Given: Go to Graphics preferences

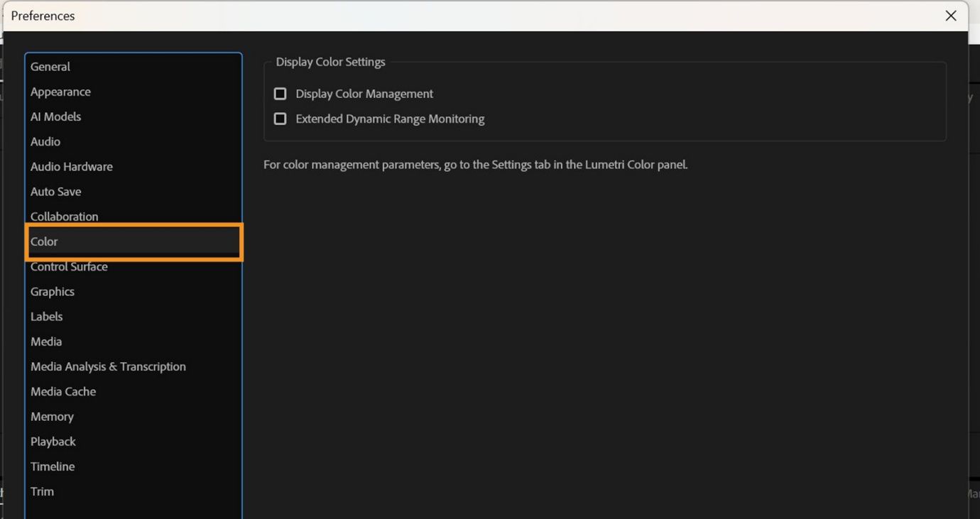Looking at the screenshot, I should pos(53,291).
